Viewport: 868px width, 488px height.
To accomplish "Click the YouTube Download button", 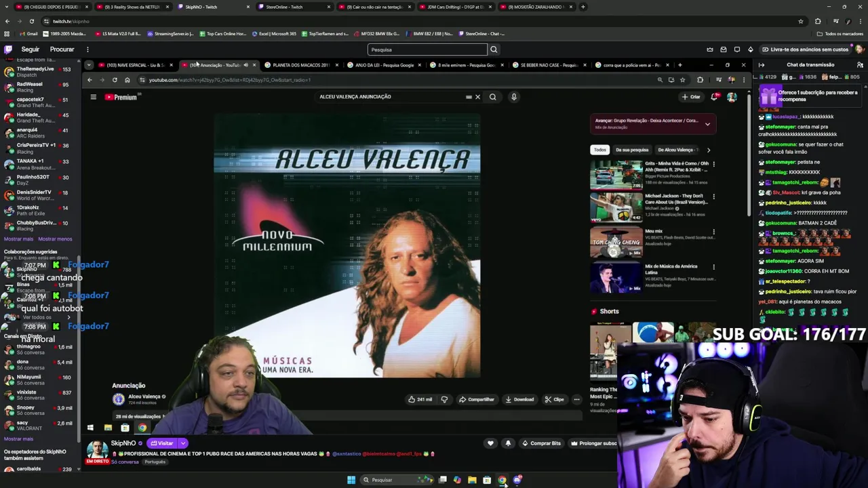I will pyautogui.click(x=519, y=399).
